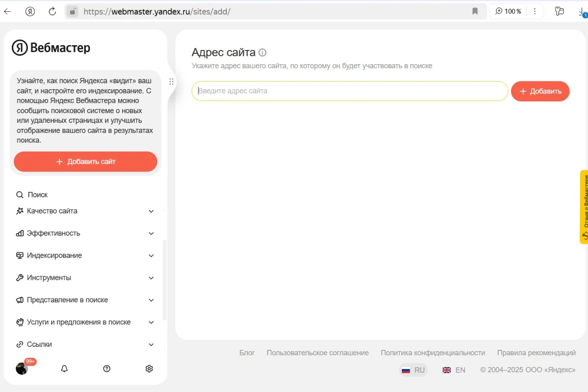Viewport: 588px width, 392px height.
Task: Open downloads arrow icon
Action: point(583,12)
